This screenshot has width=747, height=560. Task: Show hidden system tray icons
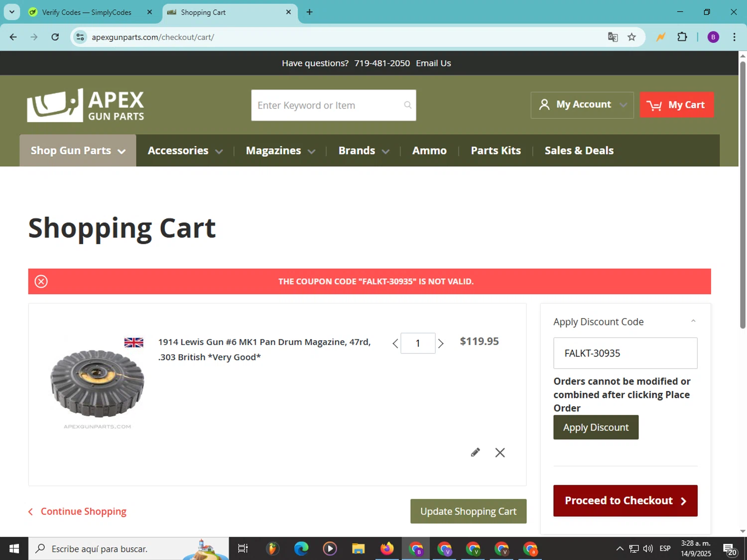coord(620,549)
